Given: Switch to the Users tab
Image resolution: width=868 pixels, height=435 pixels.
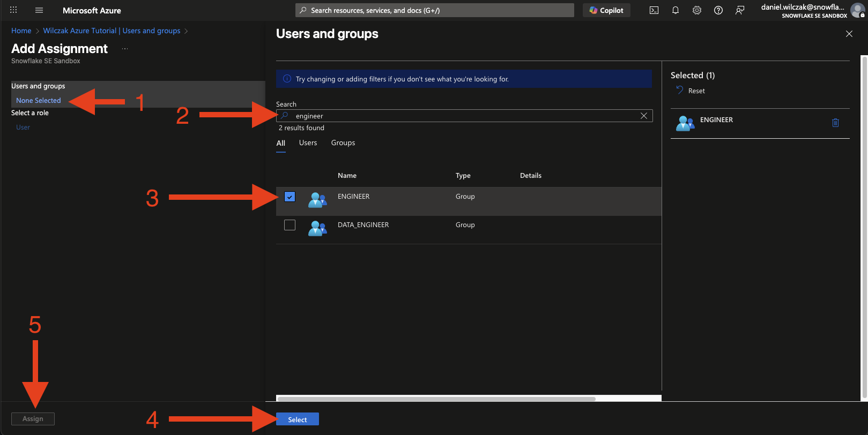Looking at the screenshot, I should point(308,143).
